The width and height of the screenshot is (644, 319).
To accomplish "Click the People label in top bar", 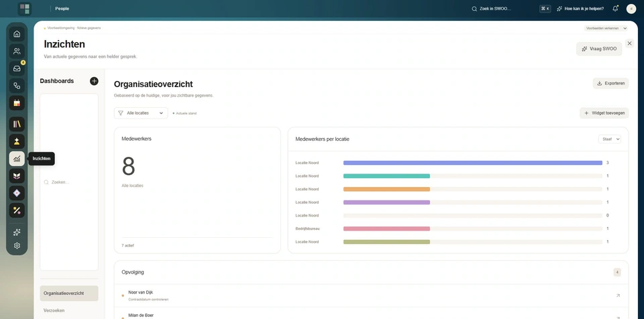I will (x=62, y=9).
